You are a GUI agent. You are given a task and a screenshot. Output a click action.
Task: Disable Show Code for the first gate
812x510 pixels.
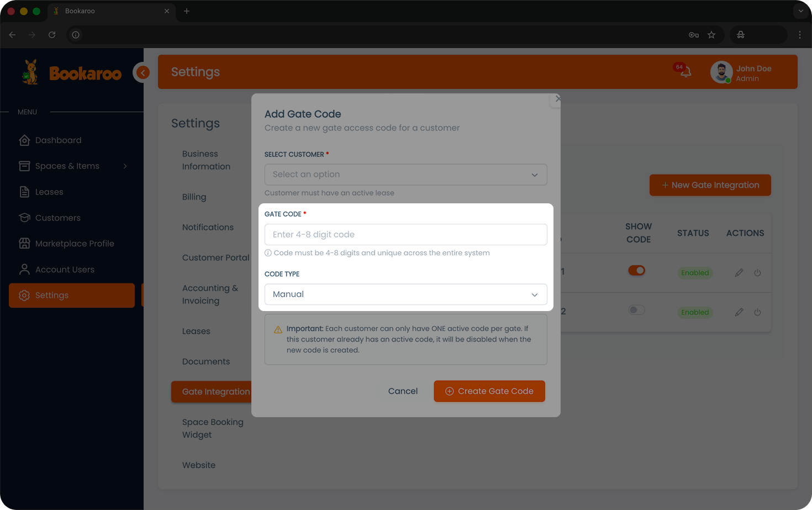pyautogui.click(x=637, y=270)
